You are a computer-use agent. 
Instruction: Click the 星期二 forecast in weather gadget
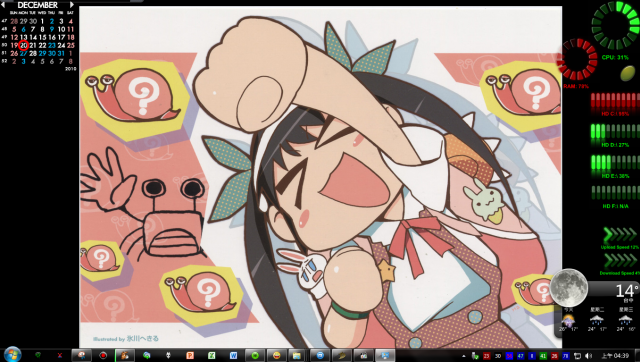coord(597,319)
